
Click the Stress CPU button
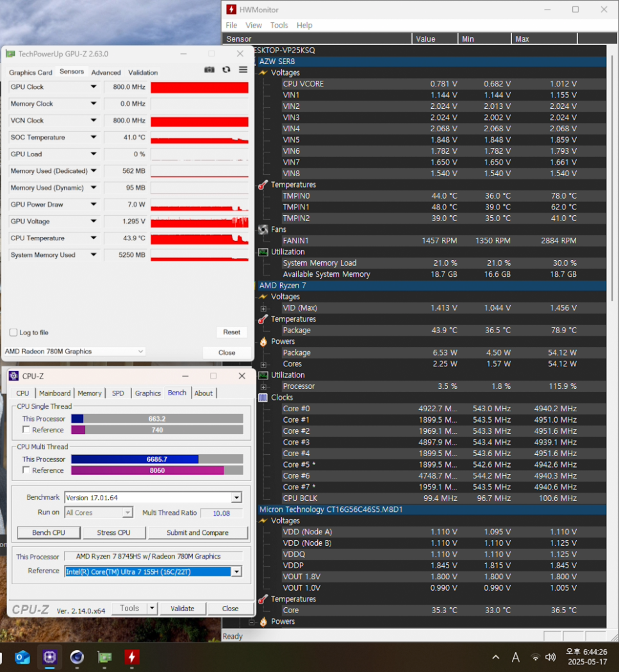pos(113,532)
